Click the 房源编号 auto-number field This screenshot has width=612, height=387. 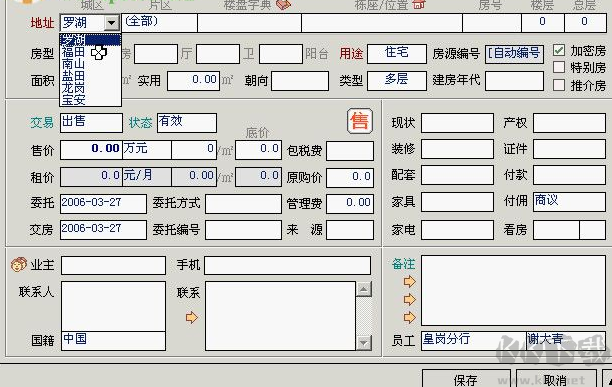514,54
